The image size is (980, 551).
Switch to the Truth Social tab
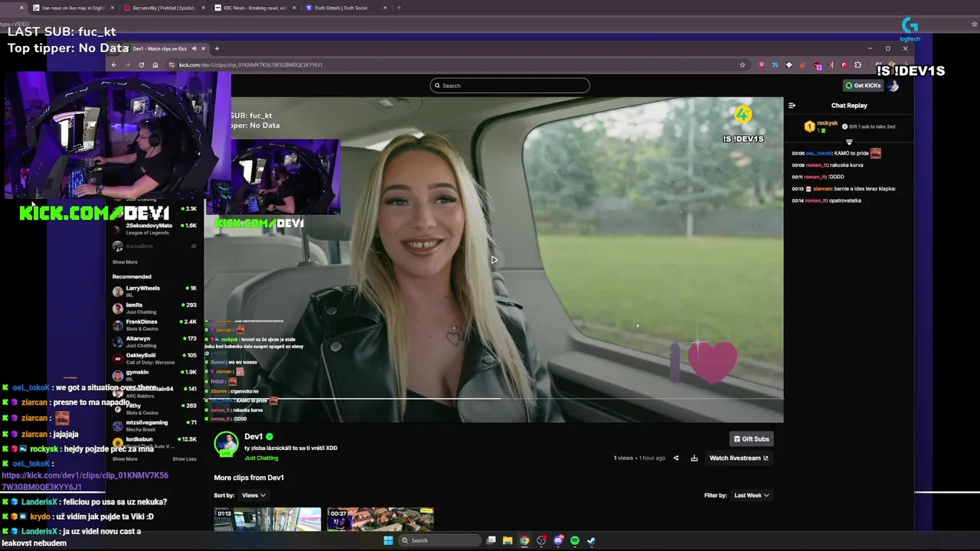345,8
